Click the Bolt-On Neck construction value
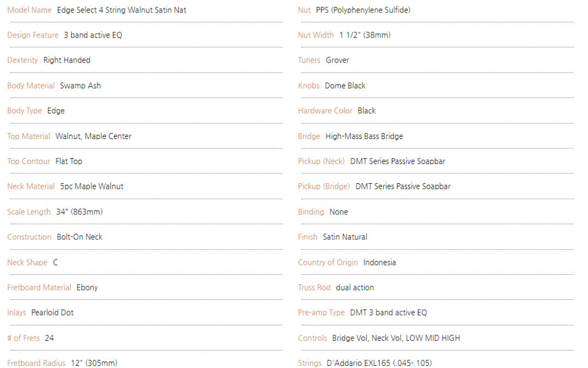The width and height of the screenshot is (588, 368). click(x=79, y=237)
